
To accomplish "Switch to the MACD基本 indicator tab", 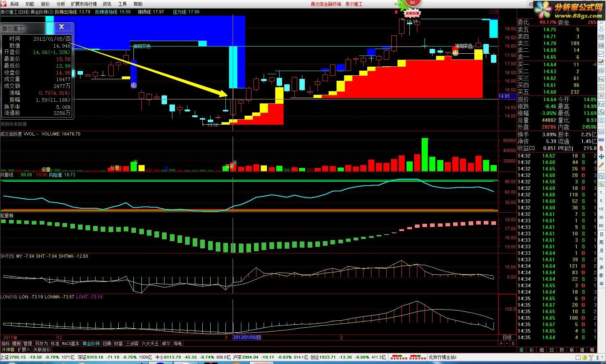I will [x=71, y=343].
